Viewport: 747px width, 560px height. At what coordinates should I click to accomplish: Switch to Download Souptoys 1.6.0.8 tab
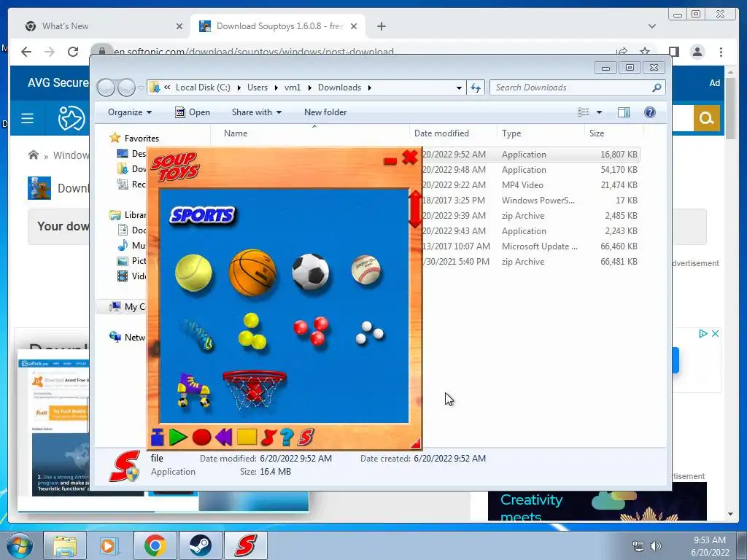(279, 26)
